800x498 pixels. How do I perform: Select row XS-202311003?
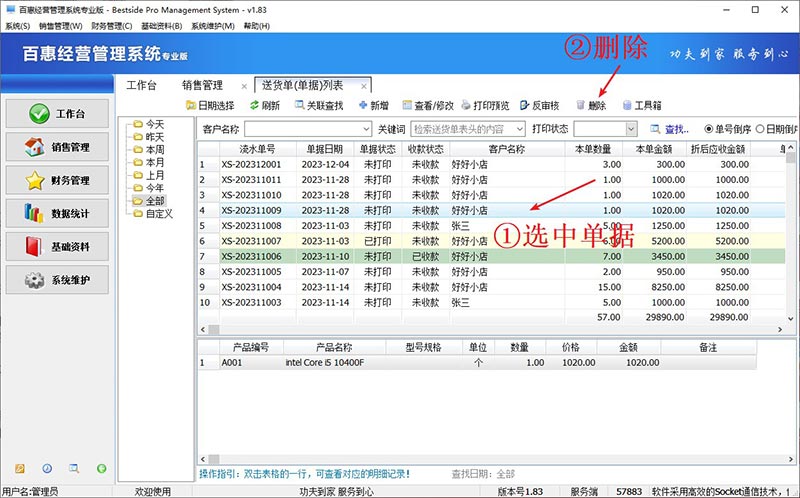[x=491, y=302]
